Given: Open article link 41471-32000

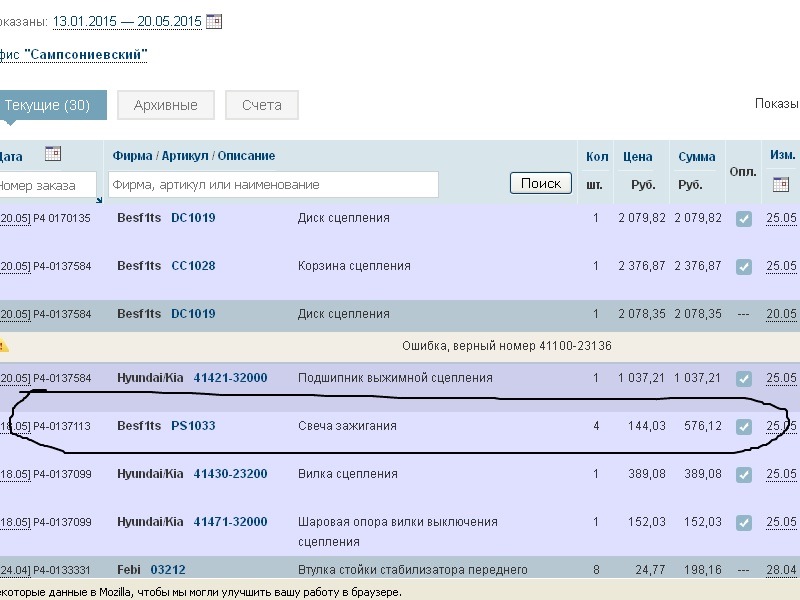Looking at the screenshot, I should tap(230, 522).
